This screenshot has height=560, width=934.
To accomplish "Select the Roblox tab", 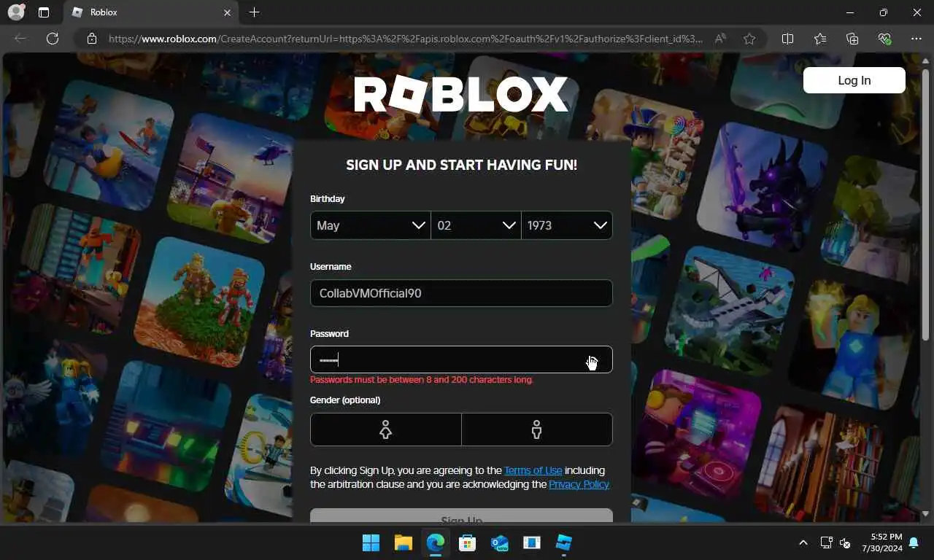I will pyautogui.click(x=150, y=12).
